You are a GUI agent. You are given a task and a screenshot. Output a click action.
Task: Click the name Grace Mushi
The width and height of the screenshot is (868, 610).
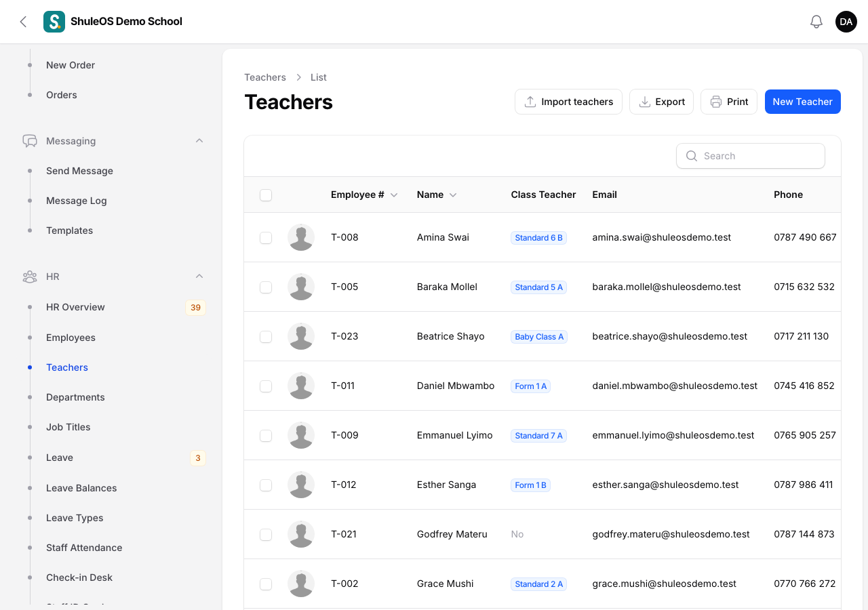click(446, 584)
